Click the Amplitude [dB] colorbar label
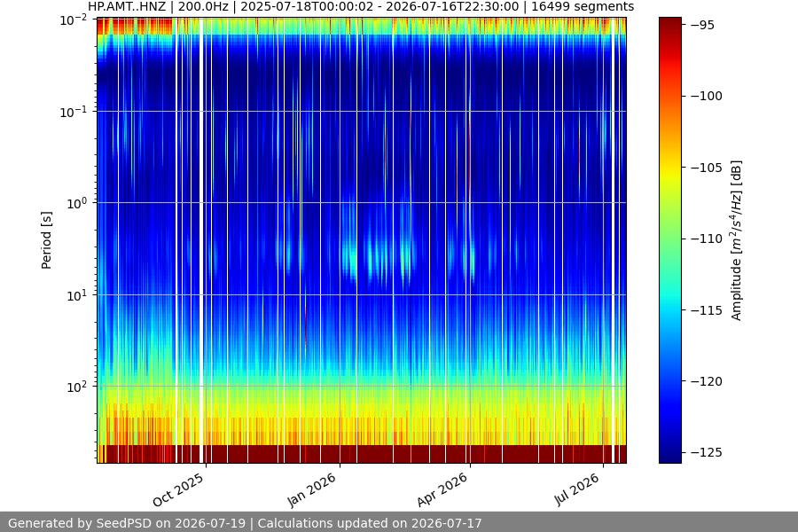Viewport: 798px width, 532px height. 737,240
